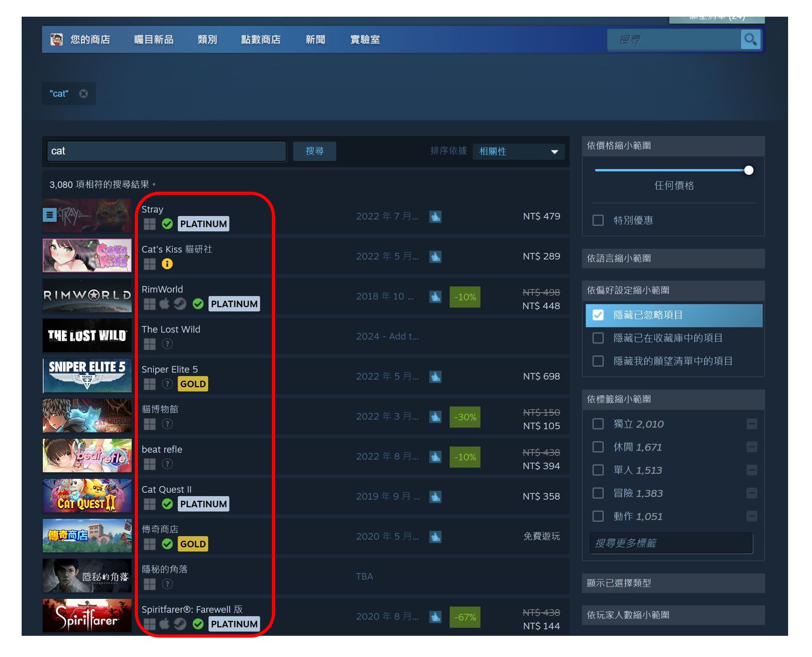Image resolution: width=812 pixels, height=657 pixels.
Task: Open the 相關性 sort dropdown
Action: tap(518, 152)
